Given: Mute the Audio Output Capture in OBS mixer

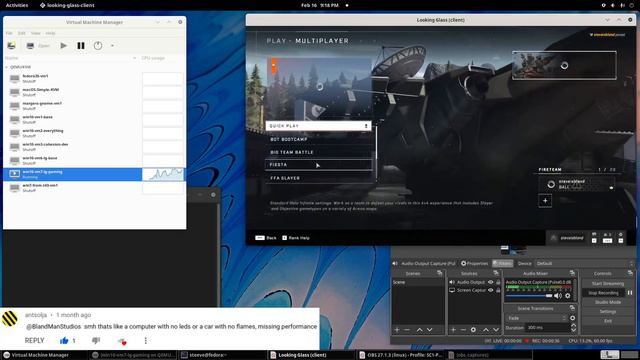Looking at the screenshot, I should [558, 296].
